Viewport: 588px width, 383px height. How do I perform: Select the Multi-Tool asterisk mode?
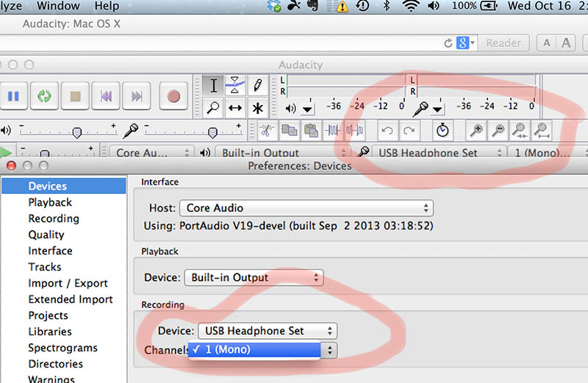257,108
